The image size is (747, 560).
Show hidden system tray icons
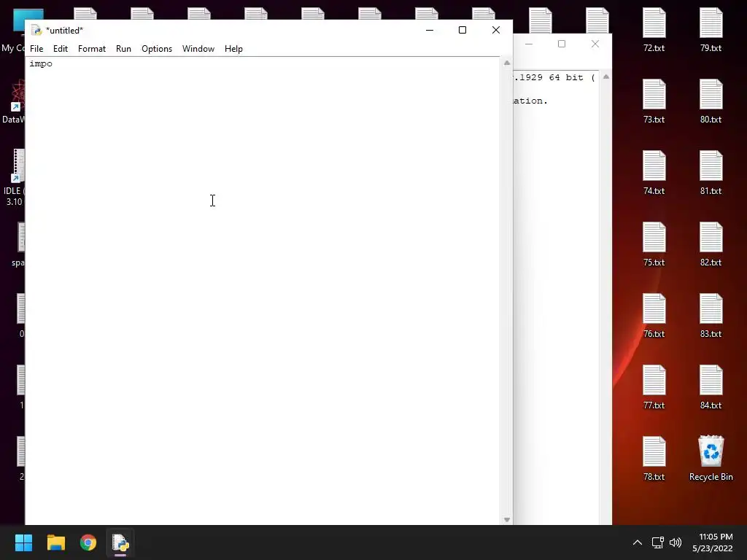[638, 542]
